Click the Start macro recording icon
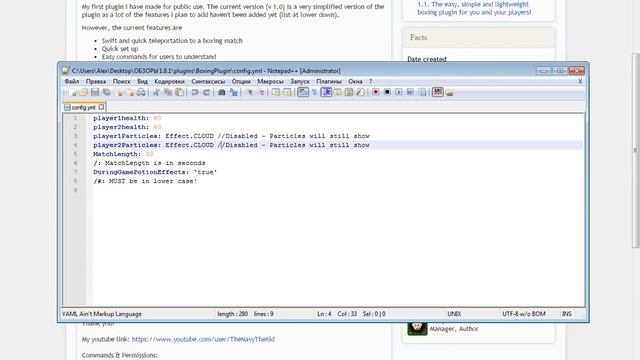 (x=376, y=93)
